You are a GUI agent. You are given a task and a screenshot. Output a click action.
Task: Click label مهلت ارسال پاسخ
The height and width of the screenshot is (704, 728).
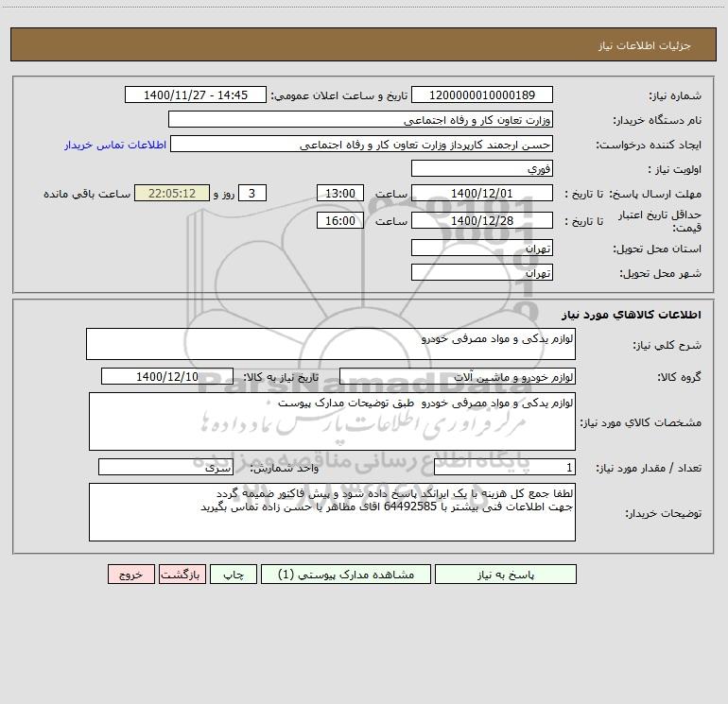click(655, 194)
